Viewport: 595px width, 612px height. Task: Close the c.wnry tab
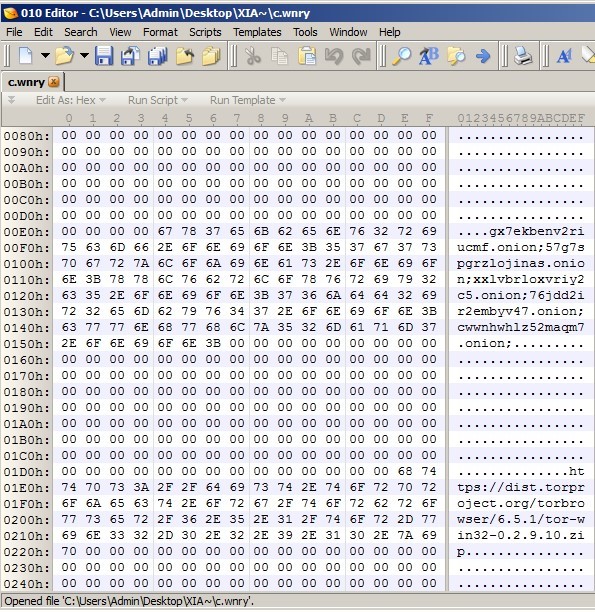54,82
